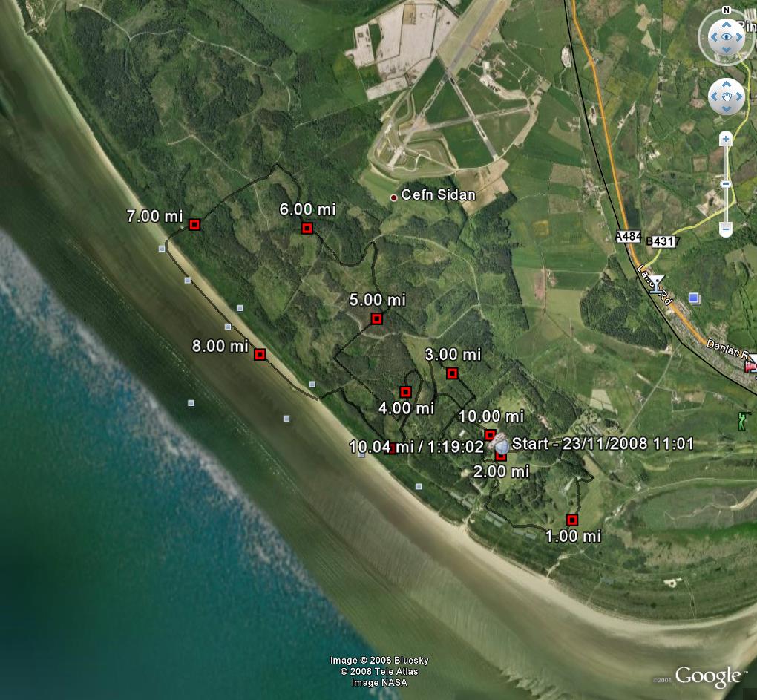Viewport: 757px width, 700px height.
Task: Click the move-right arrow on the hand joystick
Action: coord(739,97)
